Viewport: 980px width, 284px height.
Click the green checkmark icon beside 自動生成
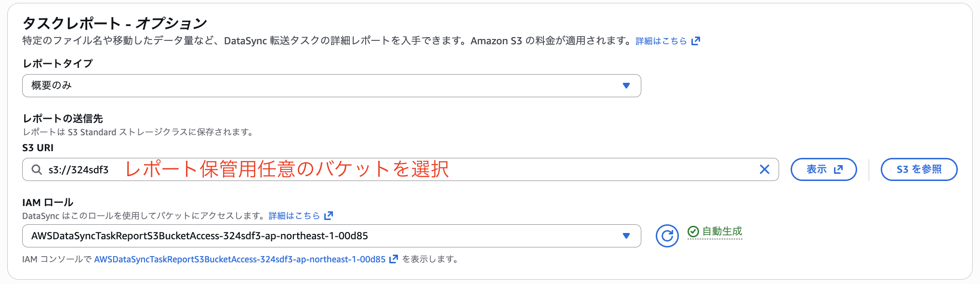692,231
